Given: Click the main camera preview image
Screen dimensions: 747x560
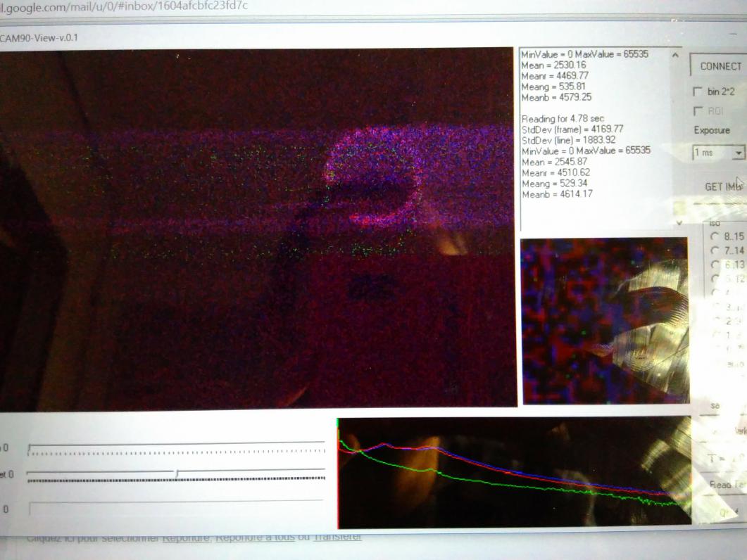Looking at the screenshot, I should coord(257,228).
